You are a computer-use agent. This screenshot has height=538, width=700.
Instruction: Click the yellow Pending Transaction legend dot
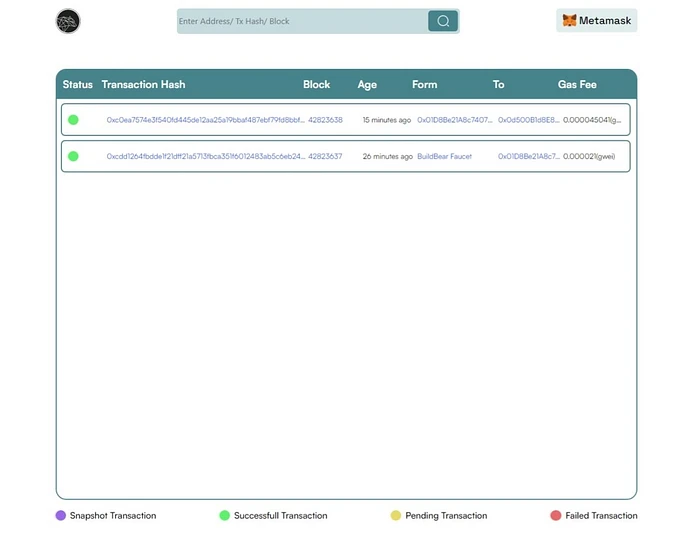pyautogui.click(x=396, y=516)
